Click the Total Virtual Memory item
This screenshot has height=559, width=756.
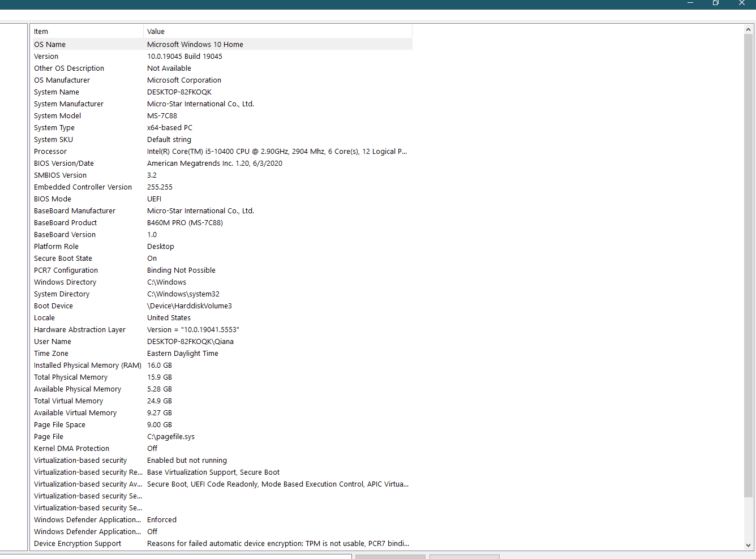pyautogui.click(x=68, y=401)
